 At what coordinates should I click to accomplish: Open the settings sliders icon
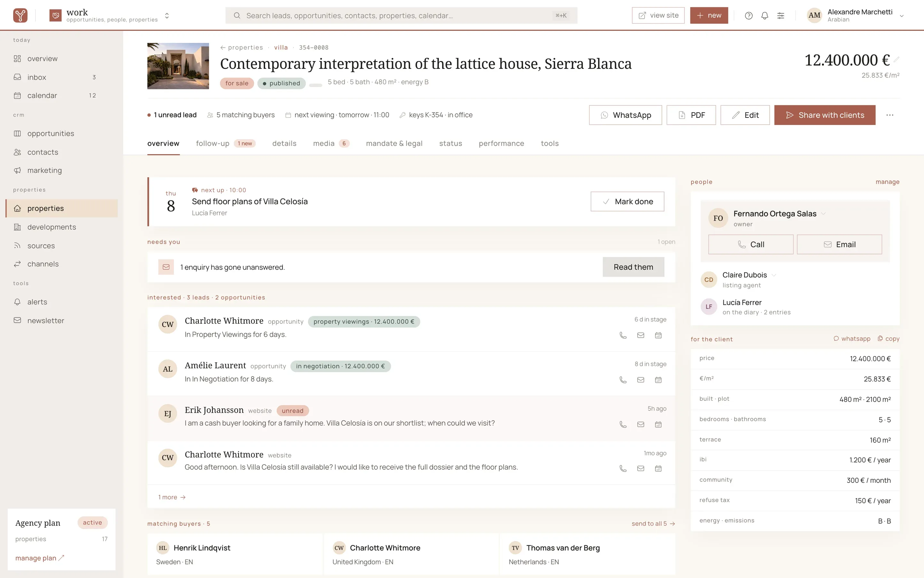pos(781,16)
